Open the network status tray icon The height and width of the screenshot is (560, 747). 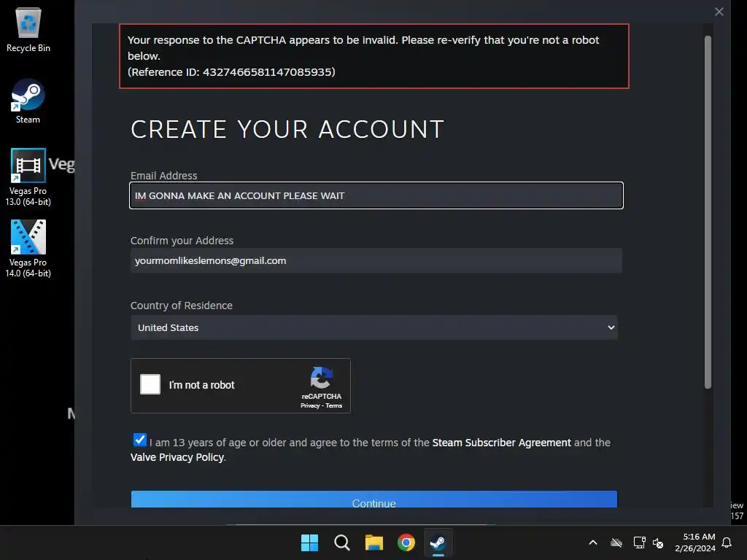[x=639, y=542]
